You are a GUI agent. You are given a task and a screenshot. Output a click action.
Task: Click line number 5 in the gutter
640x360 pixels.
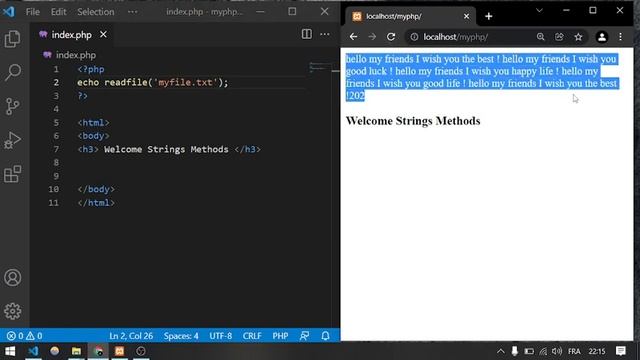(x=56, y=122)
